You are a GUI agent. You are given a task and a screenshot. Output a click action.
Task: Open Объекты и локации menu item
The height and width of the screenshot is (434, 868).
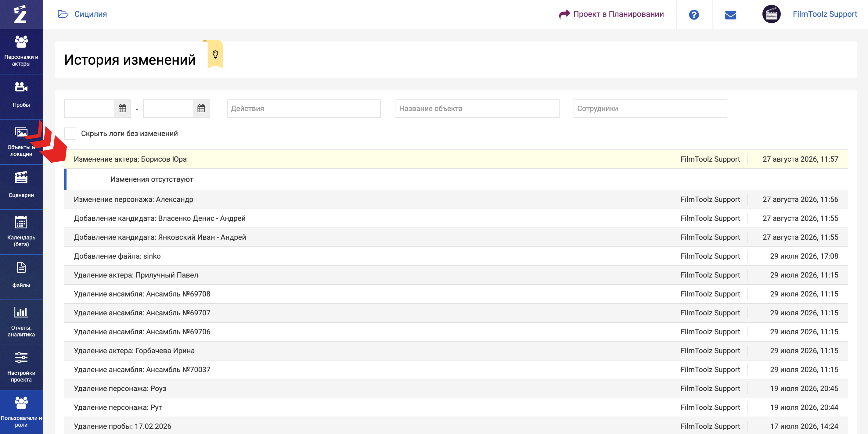click(21, 142)
